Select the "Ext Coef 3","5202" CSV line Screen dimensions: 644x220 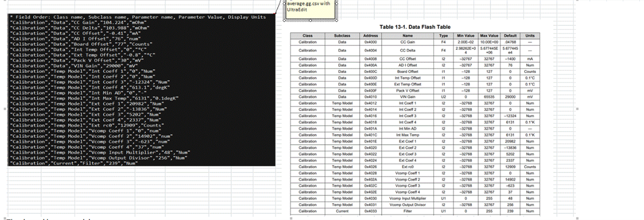click(x=86, y=115)
